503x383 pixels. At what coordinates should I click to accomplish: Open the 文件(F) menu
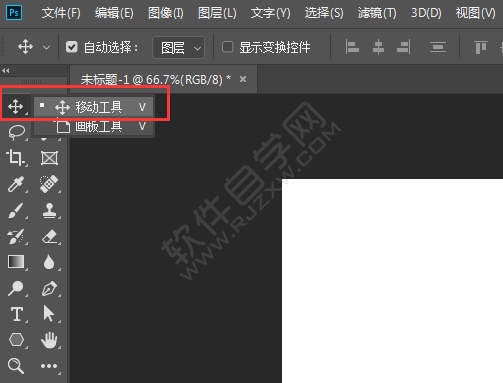coord(61,13)
